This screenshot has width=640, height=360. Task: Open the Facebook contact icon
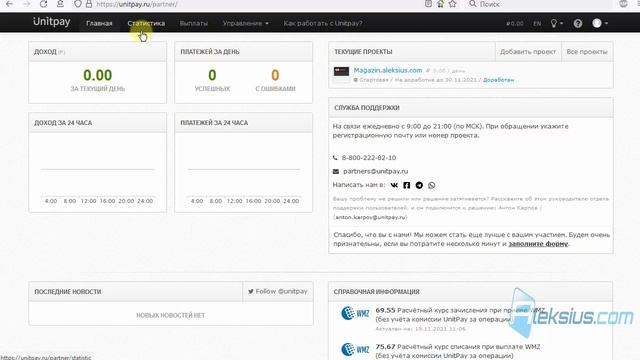pyautogui.click(x=407, y=185)
